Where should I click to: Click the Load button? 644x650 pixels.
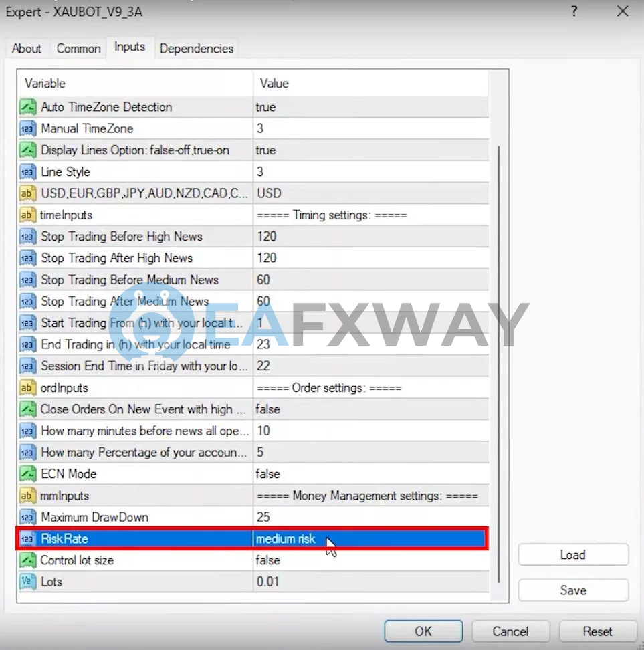coord(573,554)
